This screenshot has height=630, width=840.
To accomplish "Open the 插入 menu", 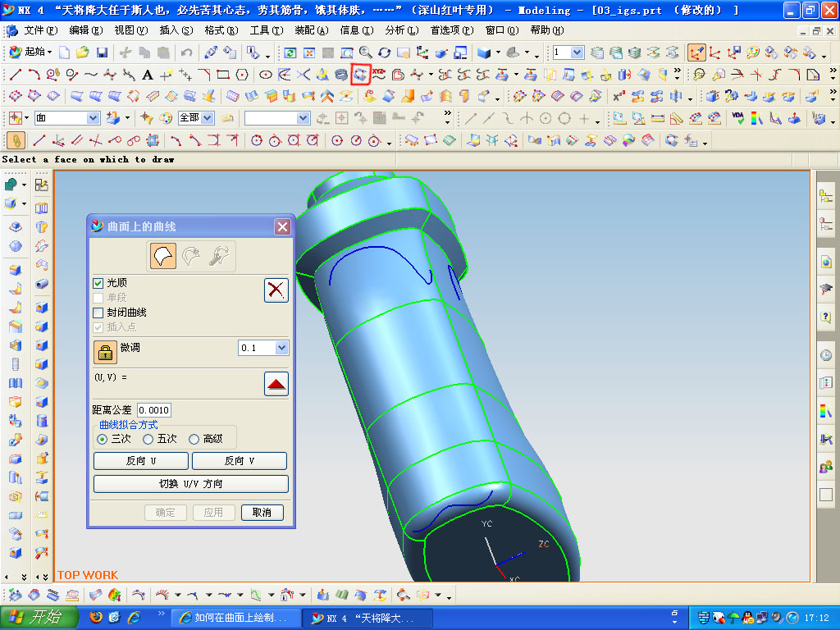I will point(176,30).
